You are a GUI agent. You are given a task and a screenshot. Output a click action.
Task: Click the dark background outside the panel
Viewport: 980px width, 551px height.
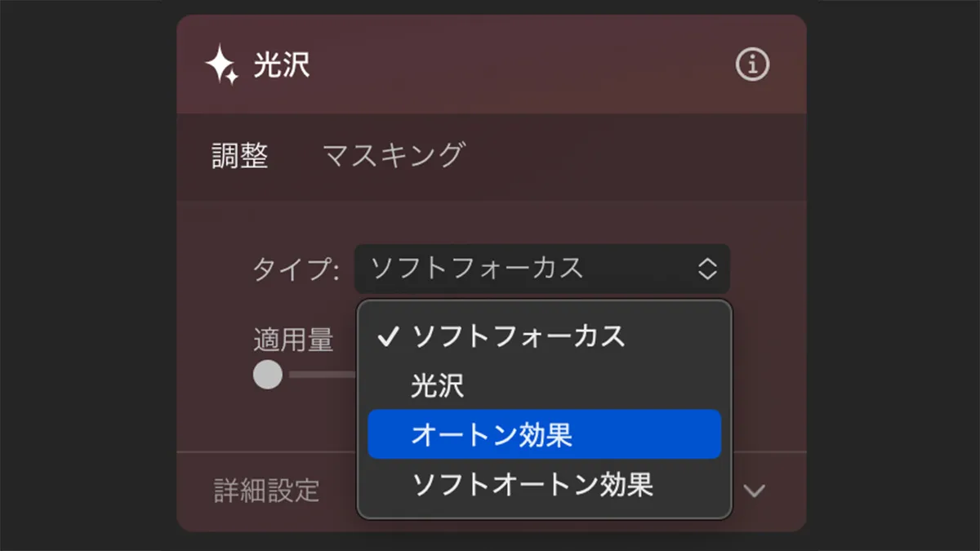[82, 278]
